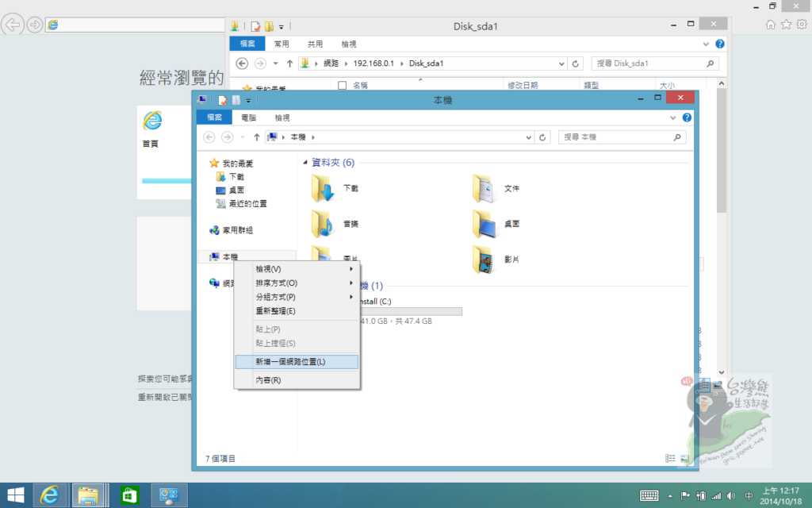The width and height of the screenshot is (812, 508).
Task: Expand the ribbon in 本機 window
Action: coord(672,117)
